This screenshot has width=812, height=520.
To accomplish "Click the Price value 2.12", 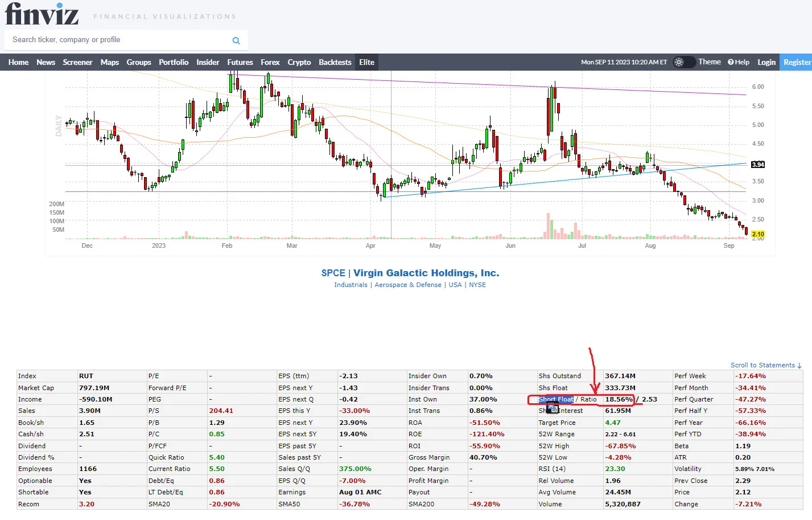I will click(743, 492).
